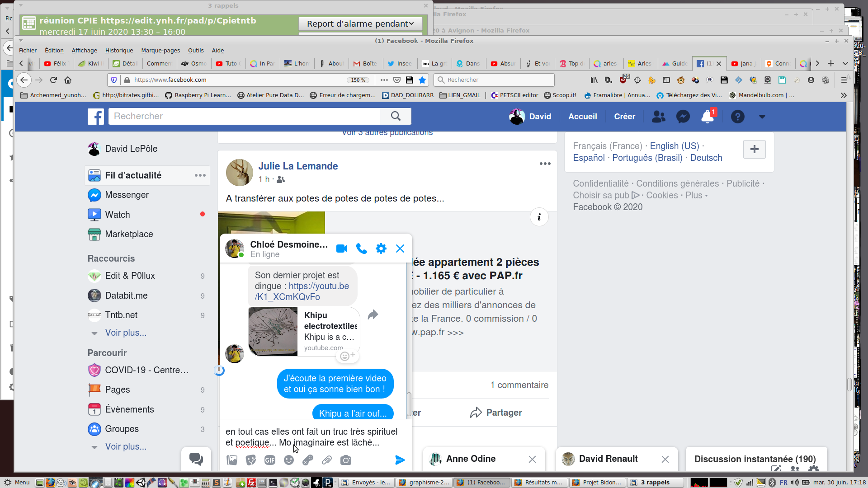Open the youtu.be link in chat
This screenshot has height=488, width=868.
coord(319,286)
